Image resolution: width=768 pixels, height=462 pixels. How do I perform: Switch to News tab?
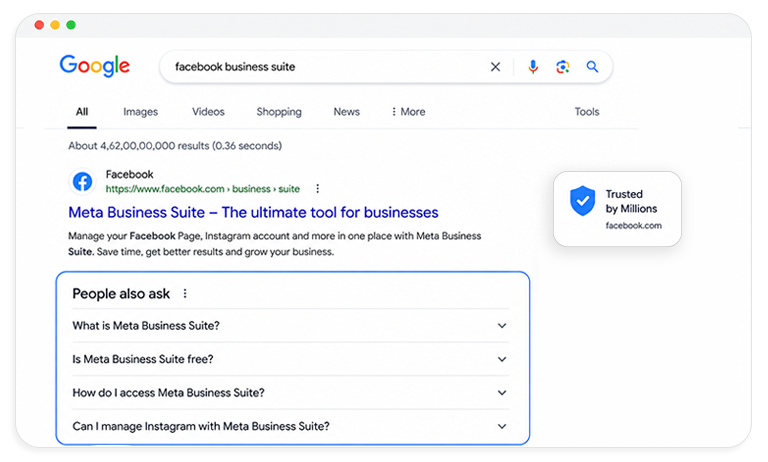(347, 112)
